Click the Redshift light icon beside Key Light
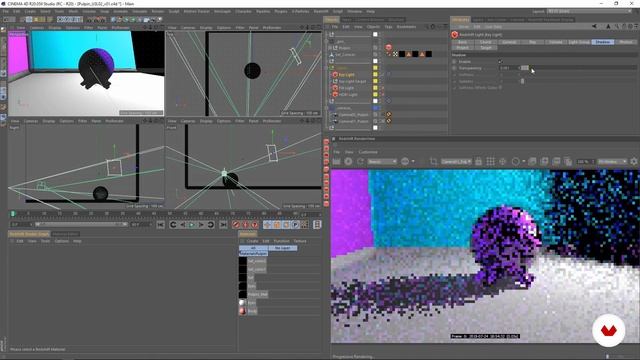The height and width of the screenshot is (360, 640). (335, 75)
